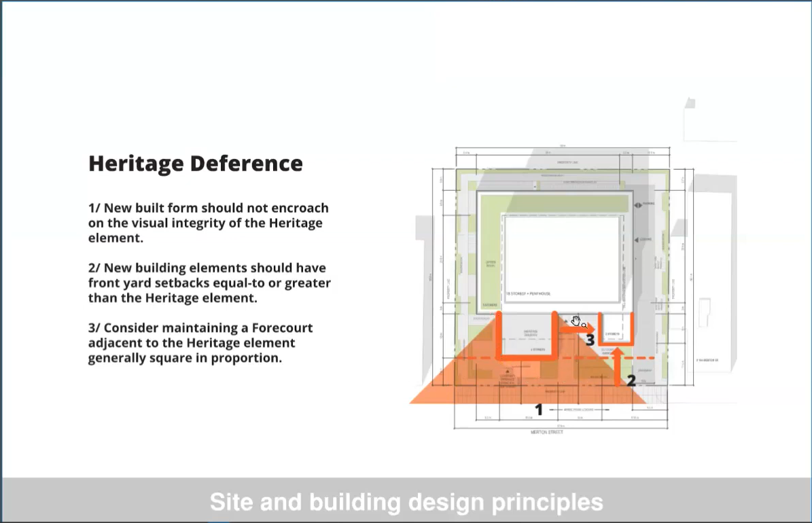Click the orange upward arrow beside number 2
This screenshot has height=523, width=812.
pos(617,367)
